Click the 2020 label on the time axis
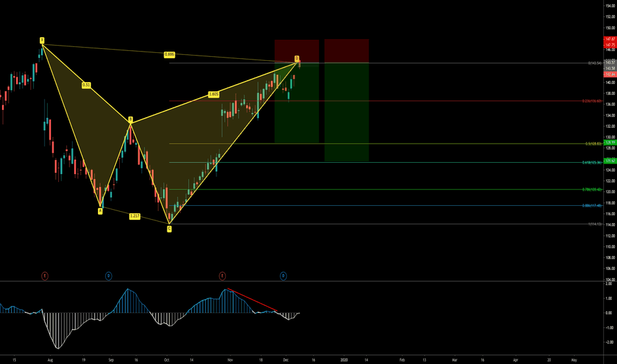The width and height of the screenshot is (617, 364). (344, 360)
